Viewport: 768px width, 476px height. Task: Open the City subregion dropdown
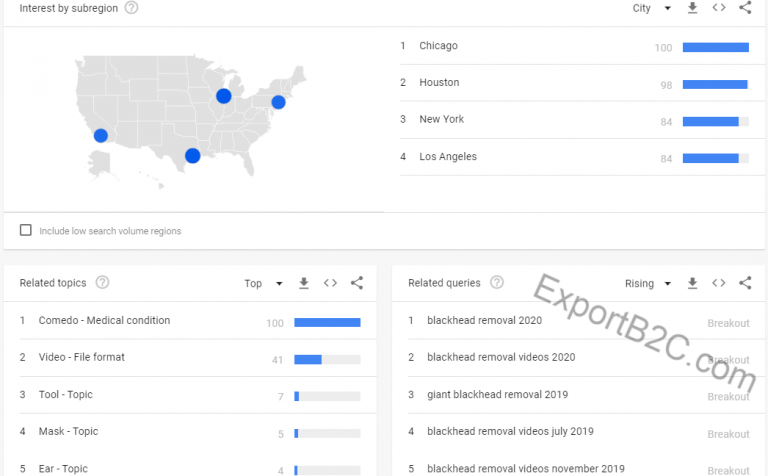tap(651, 8)
